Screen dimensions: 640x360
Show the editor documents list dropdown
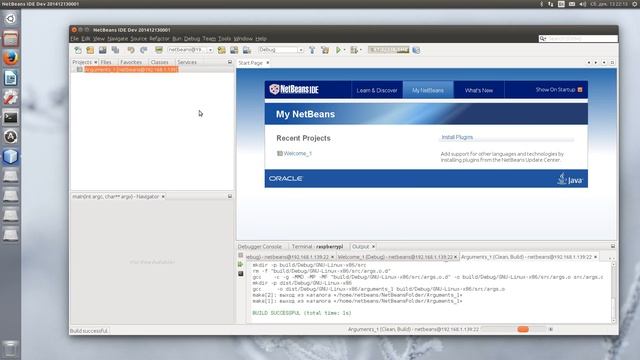tap(604, 62)
